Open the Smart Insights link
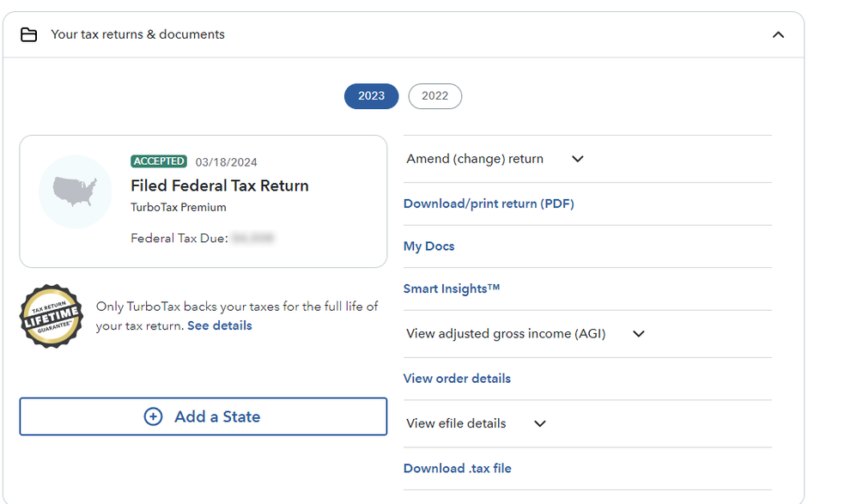The width and height of the screenshot is (857, 504). [x=452, y=288]
